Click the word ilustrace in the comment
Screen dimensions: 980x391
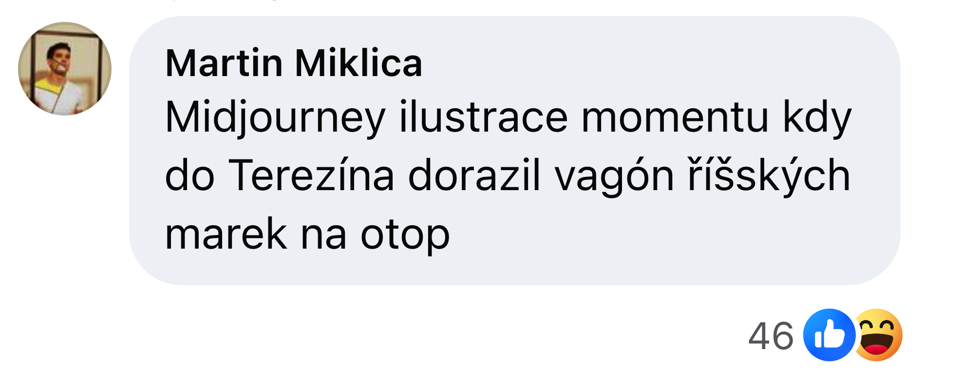pos(483,117)
